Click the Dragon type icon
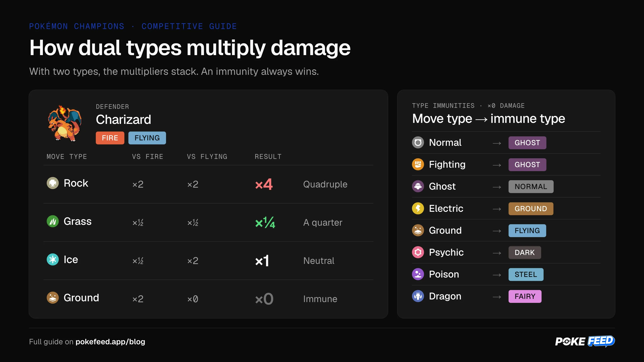Viewport: 644px width, 362px height. 418,296
